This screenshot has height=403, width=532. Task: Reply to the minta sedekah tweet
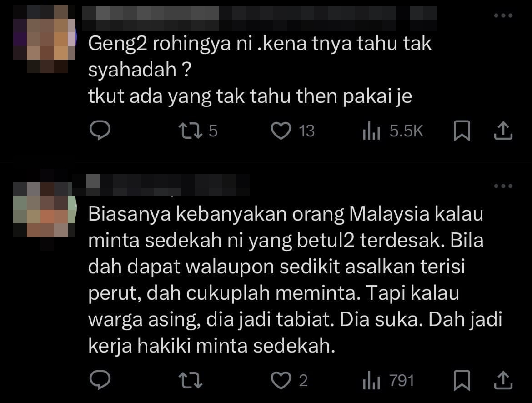point(100,379)
